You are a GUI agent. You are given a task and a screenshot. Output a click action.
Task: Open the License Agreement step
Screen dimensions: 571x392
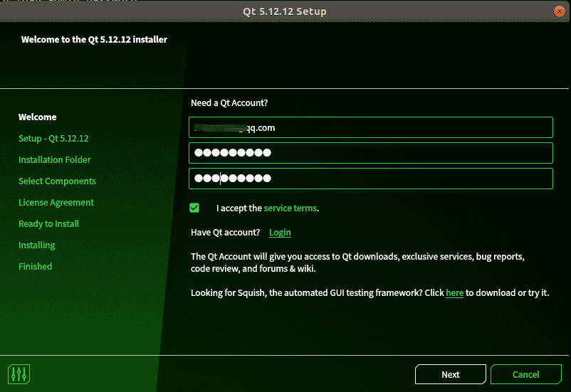click(x=56, y=203)
